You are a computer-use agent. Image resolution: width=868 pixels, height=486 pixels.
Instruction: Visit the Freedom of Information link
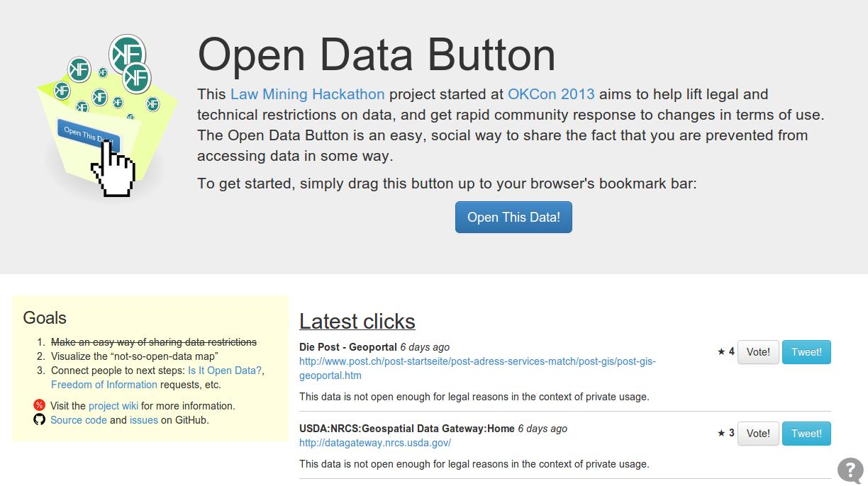[104, 385]
